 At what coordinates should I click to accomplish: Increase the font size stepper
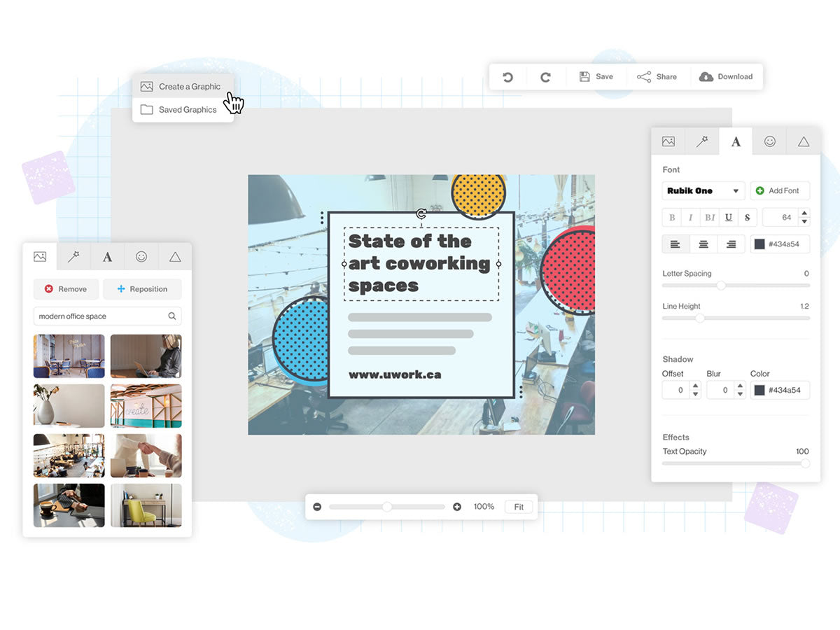point(804,213)
